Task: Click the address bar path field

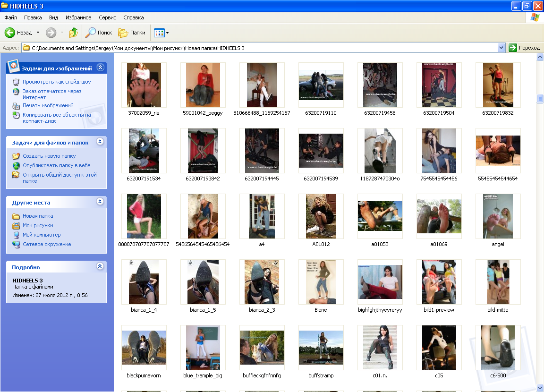Action: pyautogui.click(x=263, y=48)
